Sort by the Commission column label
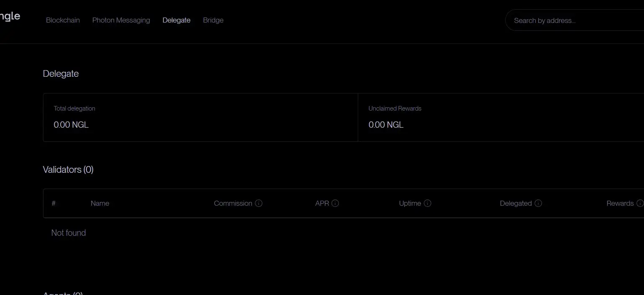 [233, 203]
